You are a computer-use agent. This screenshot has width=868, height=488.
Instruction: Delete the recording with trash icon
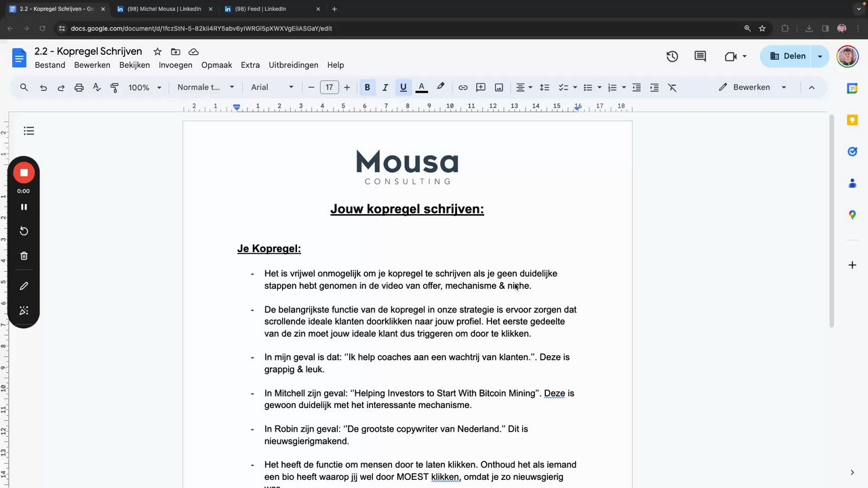pyautogui.click(x=24, y=256)
